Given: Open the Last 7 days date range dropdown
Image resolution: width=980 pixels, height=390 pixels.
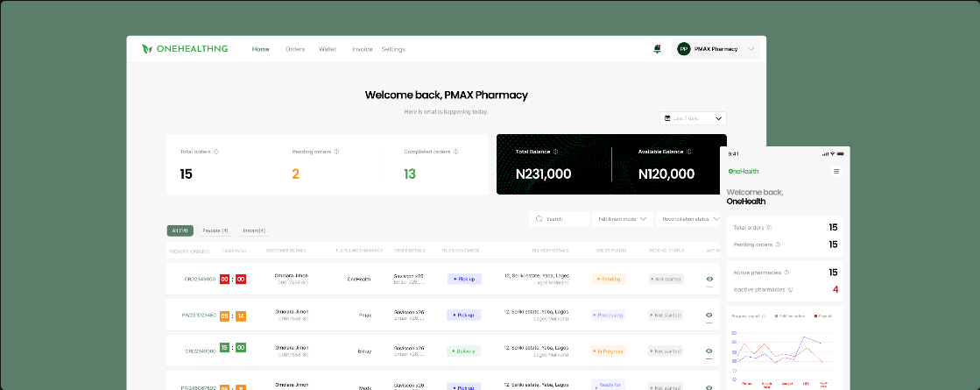Looking at the screenshot, I should (x=693, y=118).
